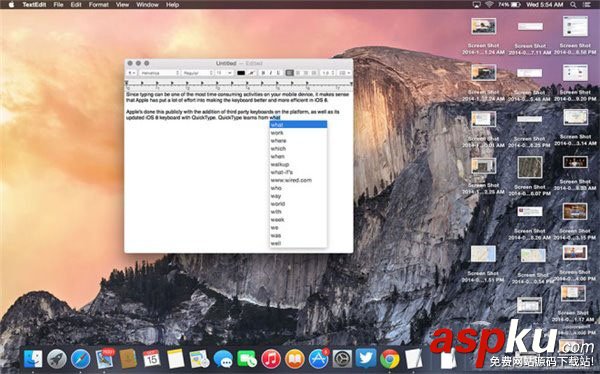This screenshot has height=374, width=600.
Task: Open App Store from the Dock
Action: 318,359
